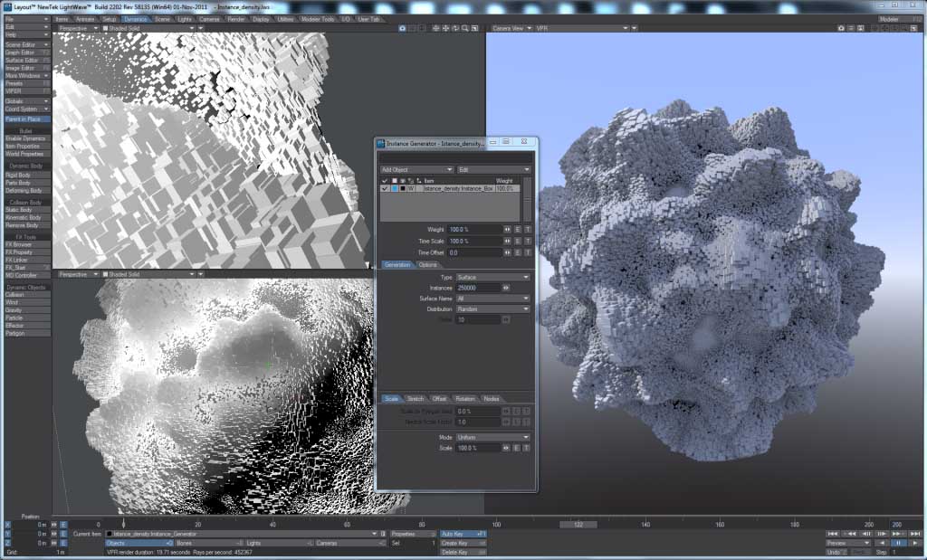Toggle the Auto Key button
Screen dimensions: 927x560
click(x=463, y=534)
